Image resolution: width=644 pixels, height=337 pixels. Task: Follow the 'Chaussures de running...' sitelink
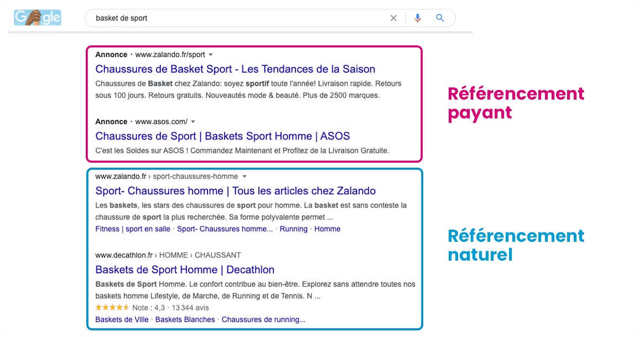[x=264, y=319]
